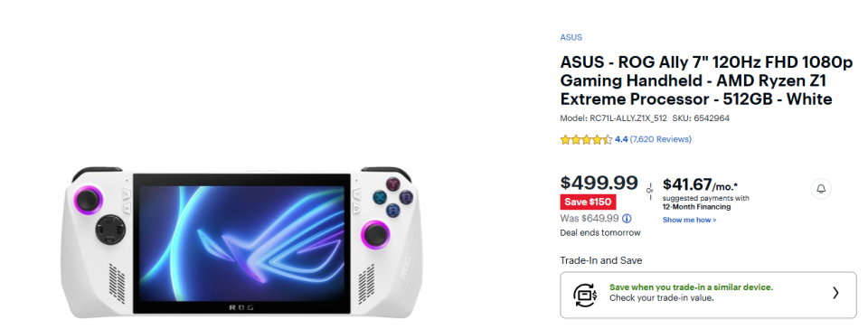Viewport: 868px width, 329px height.
Task: Open the ASUS brand link
Action: point(571,38)
